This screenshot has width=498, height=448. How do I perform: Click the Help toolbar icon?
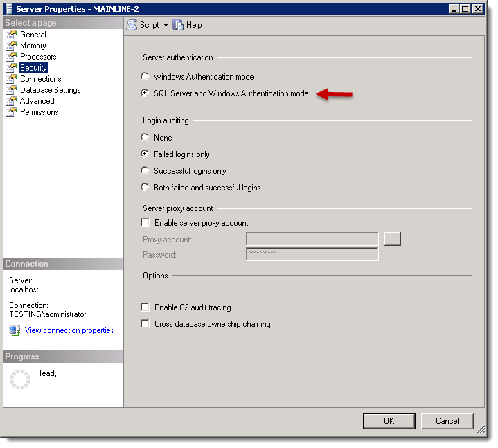point(179,25)
